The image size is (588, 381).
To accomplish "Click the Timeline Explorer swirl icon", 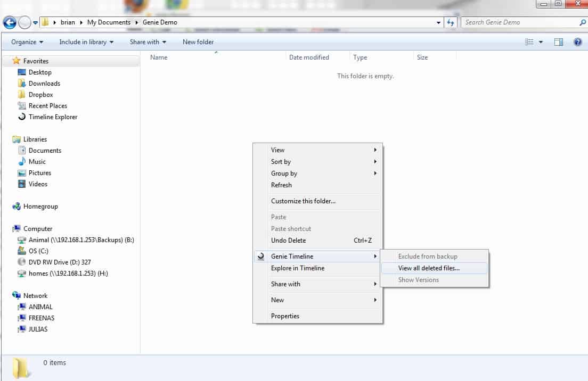I will (x=22, y=117).
